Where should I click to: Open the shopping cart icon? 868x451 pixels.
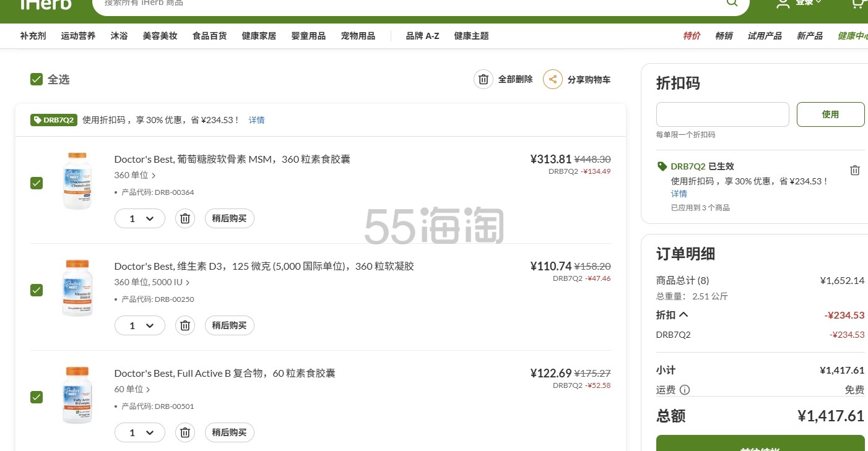[857, 4]
